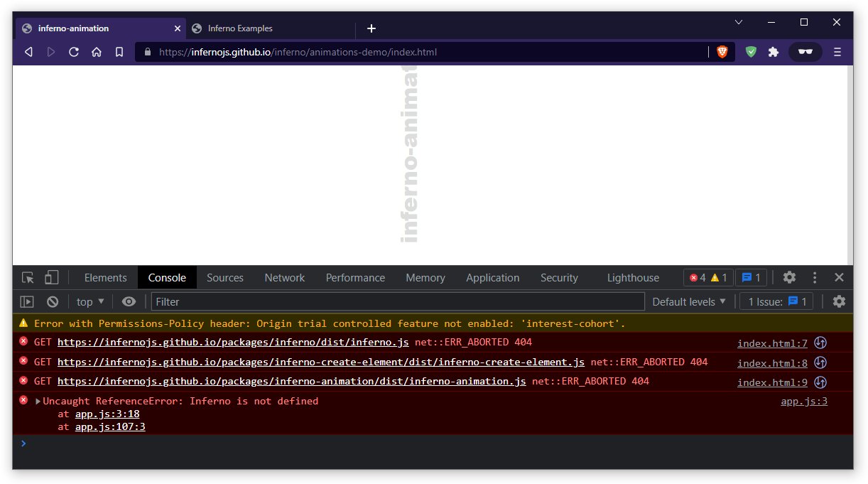Screen dimensions: 868x484
Task: Click the blue issues counter badge
Action: tap(751, 278)
